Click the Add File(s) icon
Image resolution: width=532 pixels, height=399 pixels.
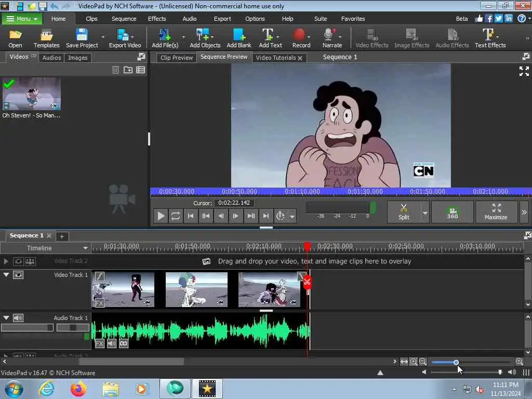[165, 38]
